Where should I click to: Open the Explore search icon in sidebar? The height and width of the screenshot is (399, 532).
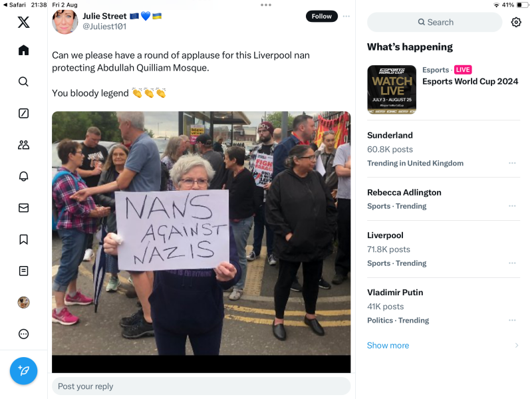coord(23,82)
